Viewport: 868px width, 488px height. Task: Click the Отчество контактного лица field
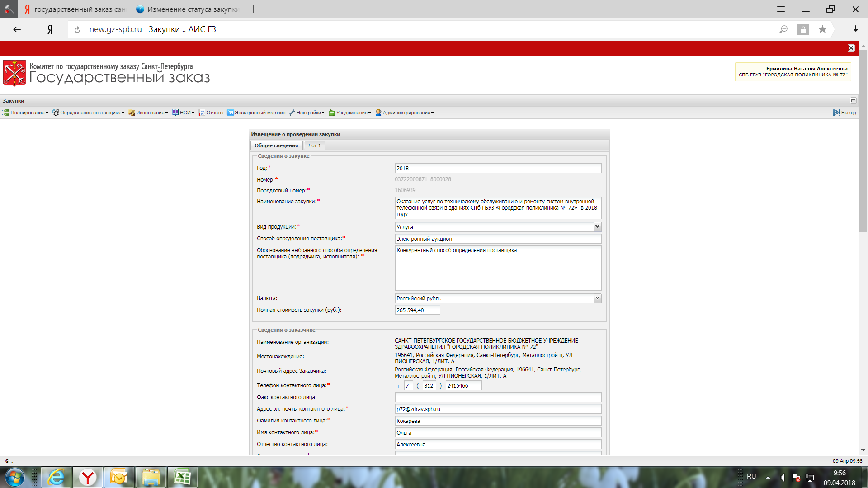click(x=498, y=445)
